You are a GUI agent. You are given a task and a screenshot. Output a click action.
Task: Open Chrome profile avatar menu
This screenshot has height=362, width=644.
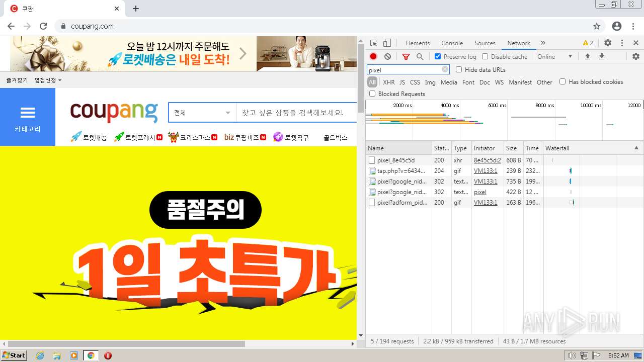point(617,26)
